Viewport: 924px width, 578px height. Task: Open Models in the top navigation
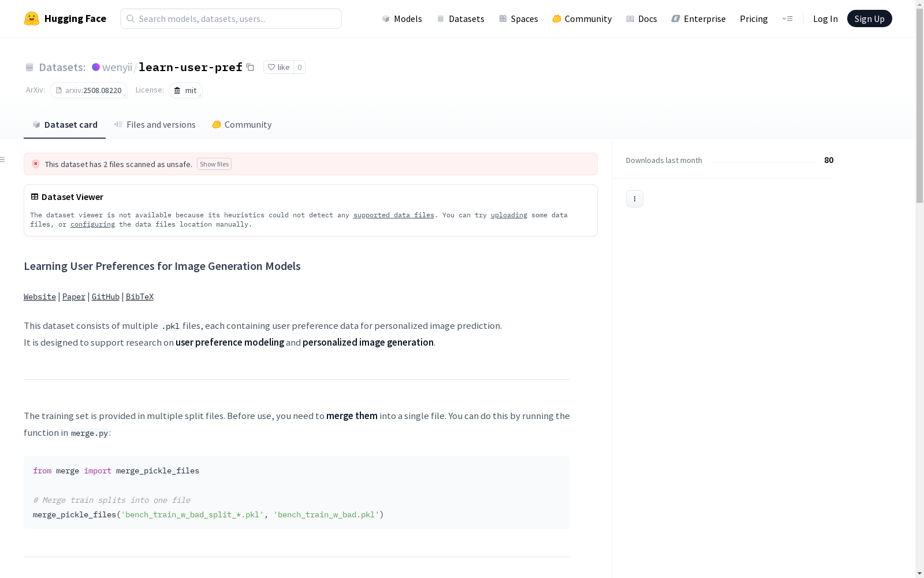pyautogui.click(x=402, y=18)
